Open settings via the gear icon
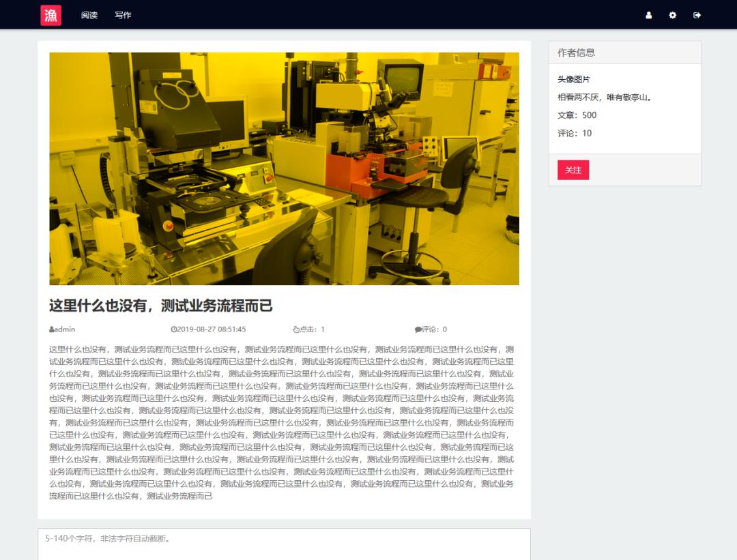The width and height of the screenshot is (737, 560). pyautogui.click(x=672, y=15)
